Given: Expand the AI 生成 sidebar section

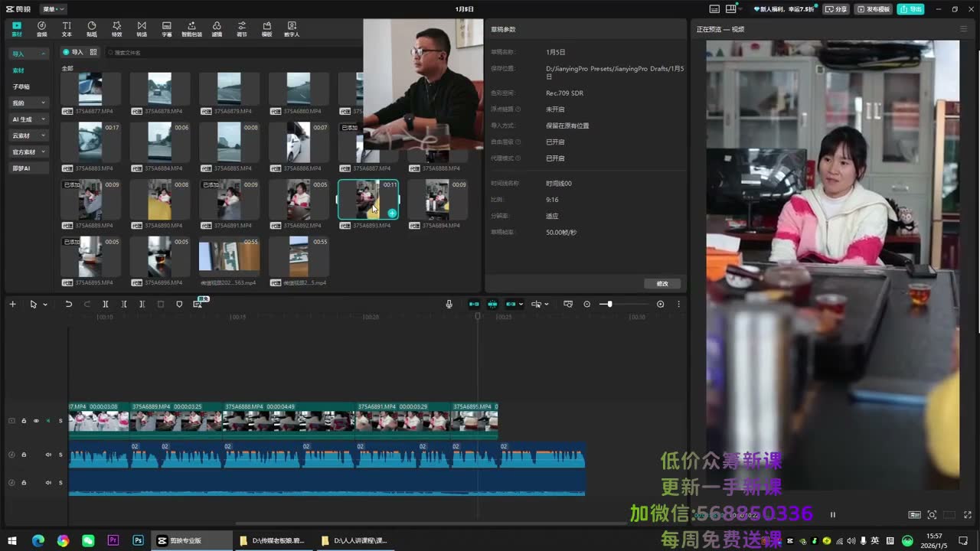Looking at the screenshot, I should (29, 119).
